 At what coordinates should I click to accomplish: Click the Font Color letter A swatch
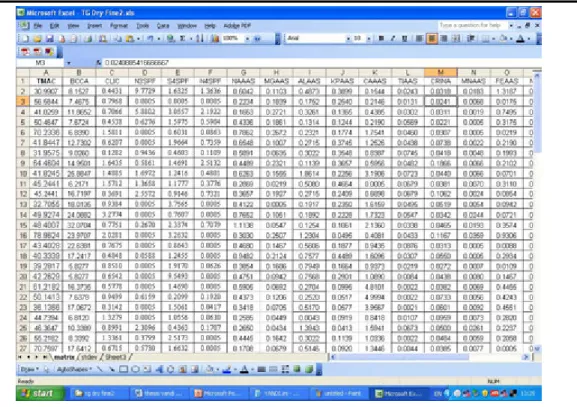coord(520,38)
